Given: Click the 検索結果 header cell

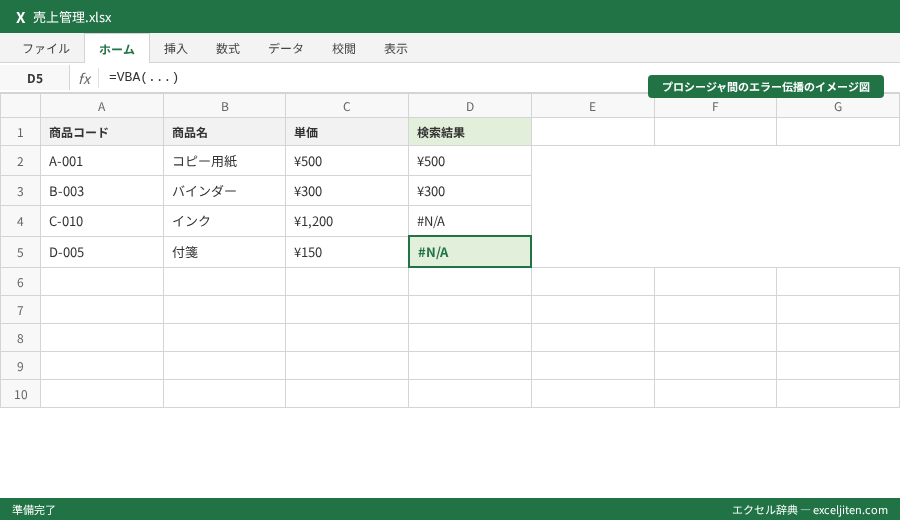Looking at the screenshot, I should (470, 132).
